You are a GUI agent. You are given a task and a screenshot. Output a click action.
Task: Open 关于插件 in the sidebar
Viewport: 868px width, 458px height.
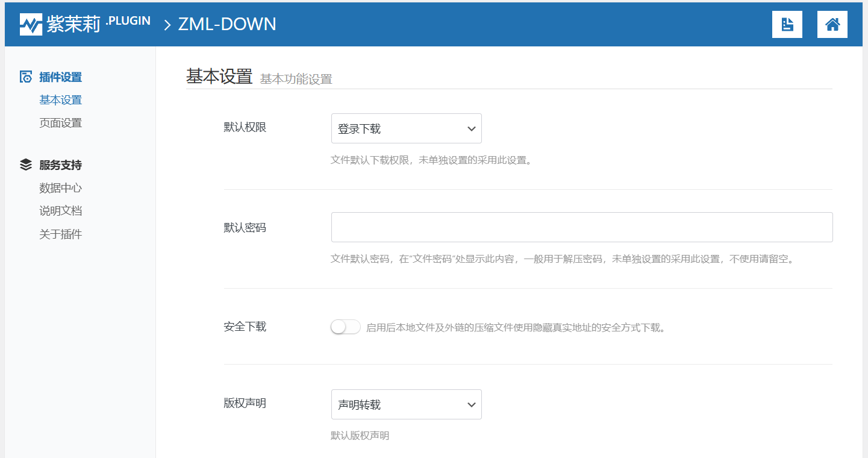tap(61, 234)
